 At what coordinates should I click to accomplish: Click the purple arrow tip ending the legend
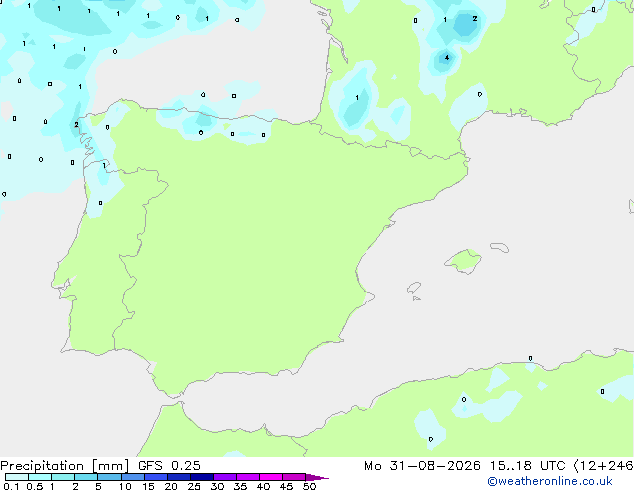(317, 477)
